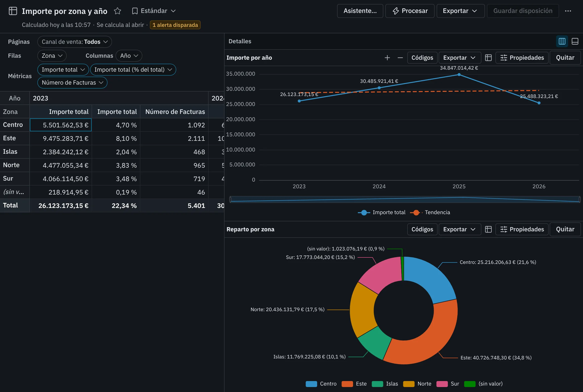Open the three-dots more options menu
This screenshot has width=583, height=392.
click(x=568, y=11)
